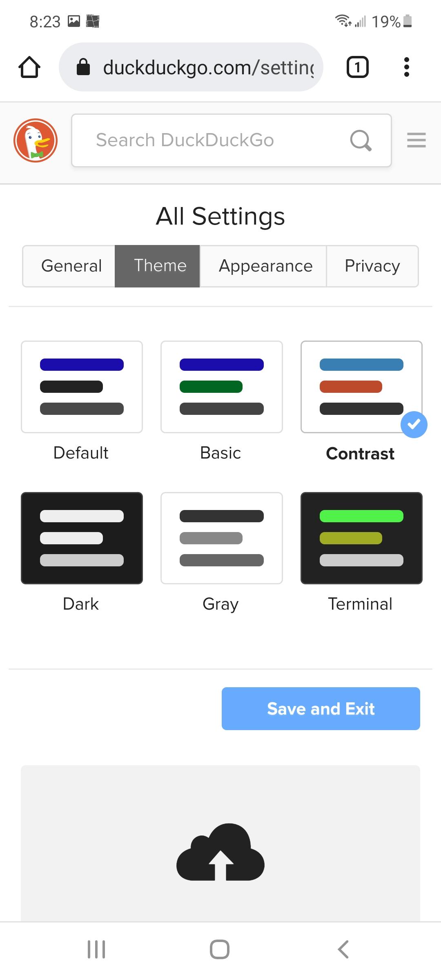Open the browser tab switcher
Viewport: 441px width, 980px height.
pyautogui.click(x=357, y=67)
